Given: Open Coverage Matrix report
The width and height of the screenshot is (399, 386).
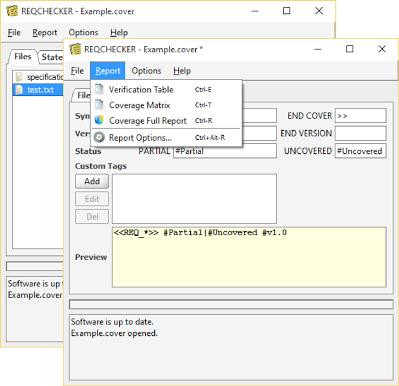Looking at the screenshot, I should pos(166,105).
